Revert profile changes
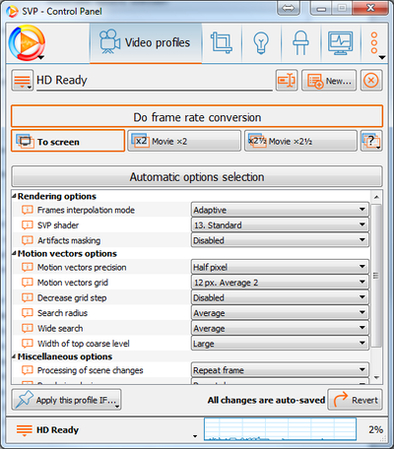This screenshot has height=449, width=394. click(x=355, y=399)
